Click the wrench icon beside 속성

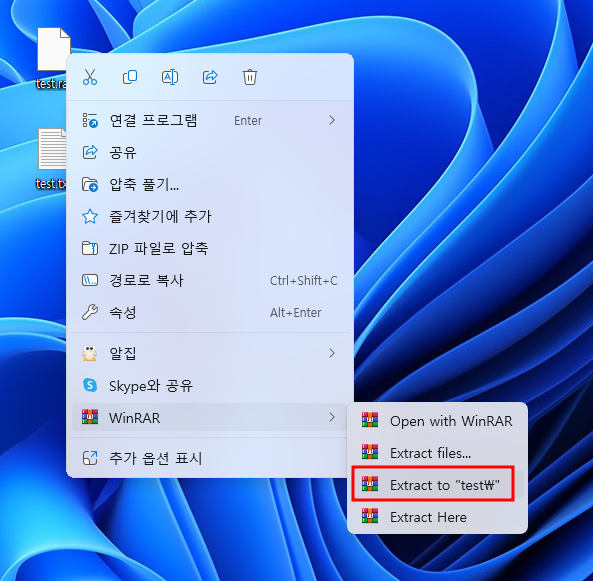(x=90, y=312)
